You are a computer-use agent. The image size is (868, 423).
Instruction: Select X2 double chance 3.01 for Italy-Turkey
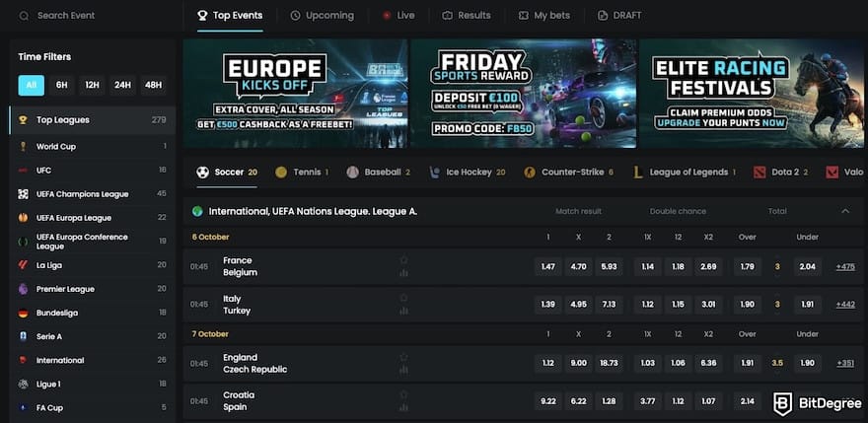coord(708,305)
